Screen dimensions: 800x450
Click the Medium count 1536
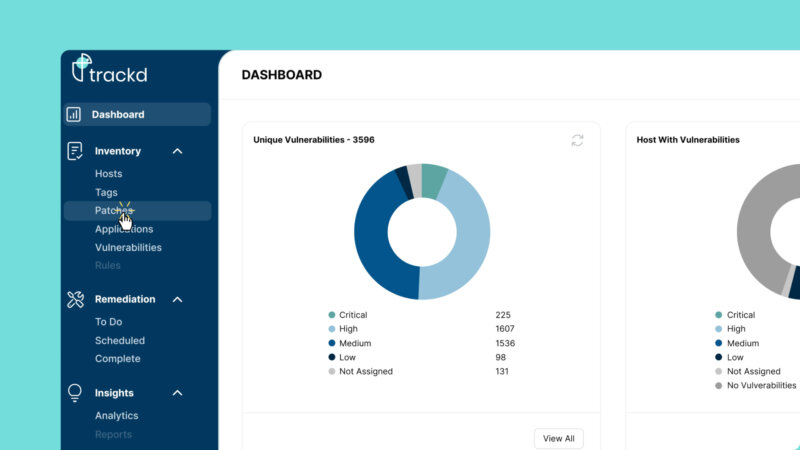point(505,343)
